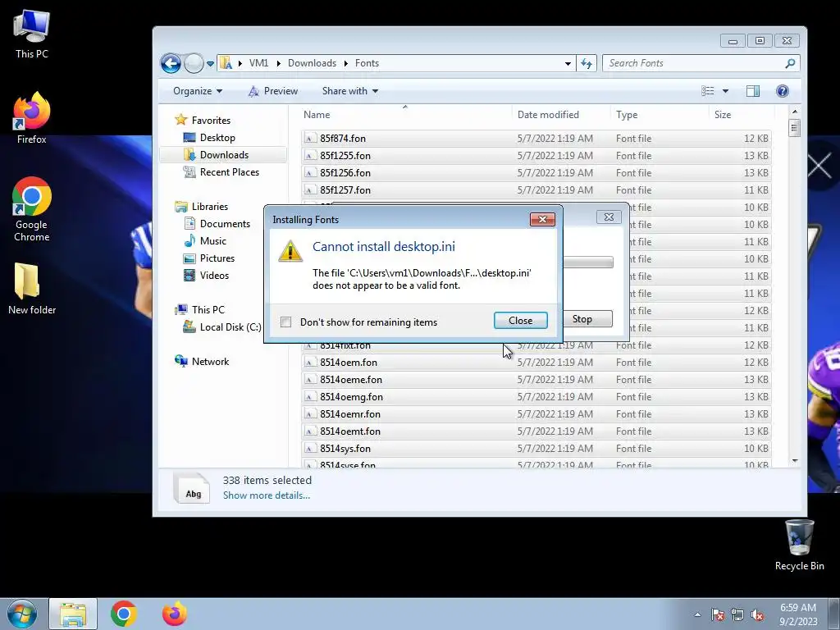Open Local Disk (C:) in sidebar
This screenshot has height=630, width=840.
pyautogui.click(x=230, y=326)
